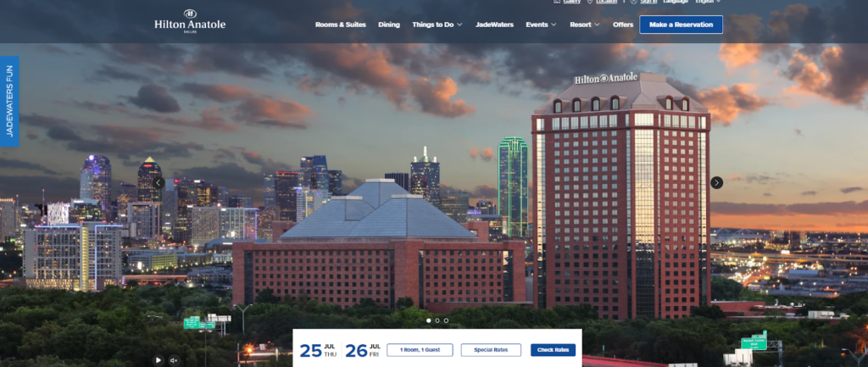Screen dimensions: 868x367
Task: Change the 26 Jul check-out date
Action: coord(363,350)
